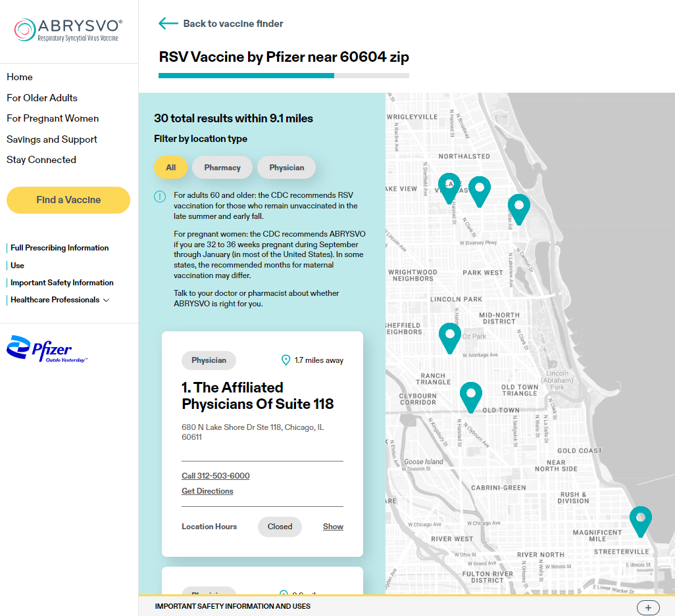
Task: Click the ABRYSVO logo
Action: coord(68,30)
